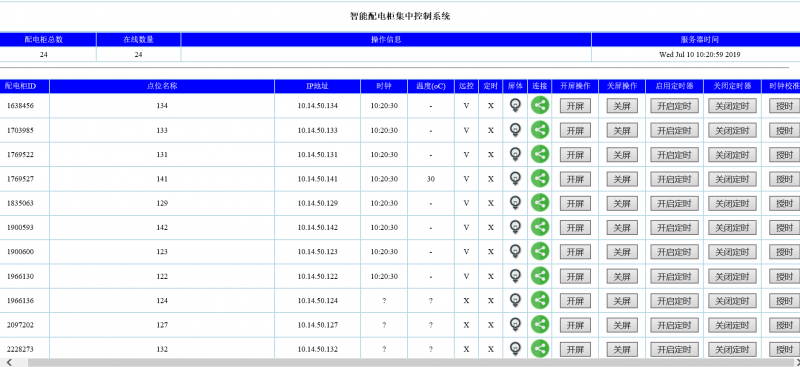Click the screen bulb icon for row 123
This screenshot has width=800, height=367.
coord(515,251)
